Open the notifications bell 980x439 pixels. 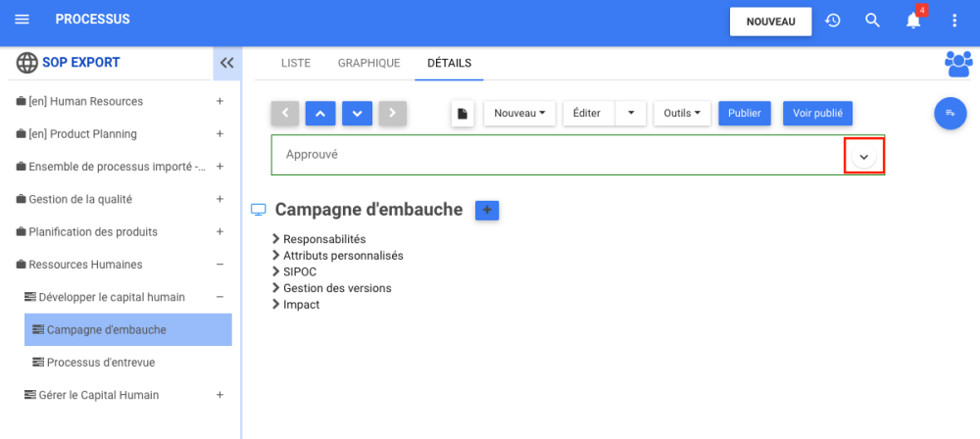point(913,21)
